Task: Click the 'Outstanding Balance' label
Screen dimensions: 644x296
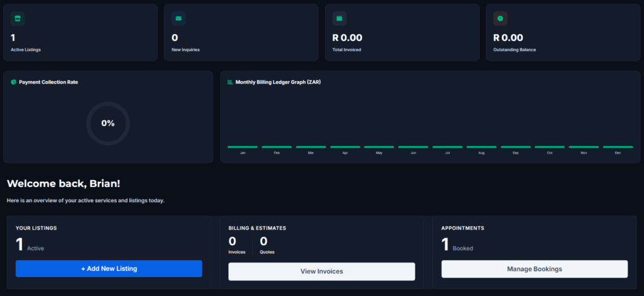Action: (x=514, y=50)
